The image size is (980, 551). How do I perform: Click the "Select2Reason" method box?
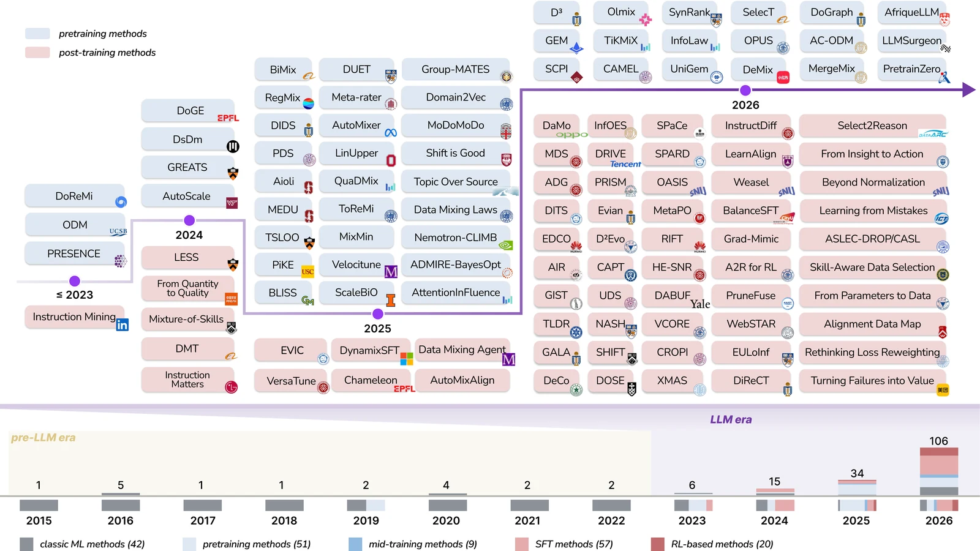[x=872, y=126]
